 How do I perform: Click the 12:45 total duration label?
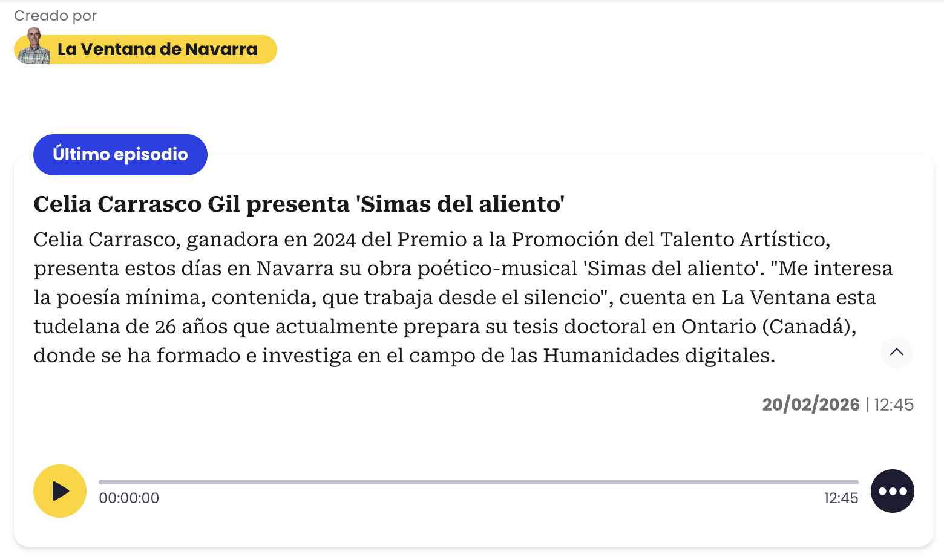(x=841, y=498)
